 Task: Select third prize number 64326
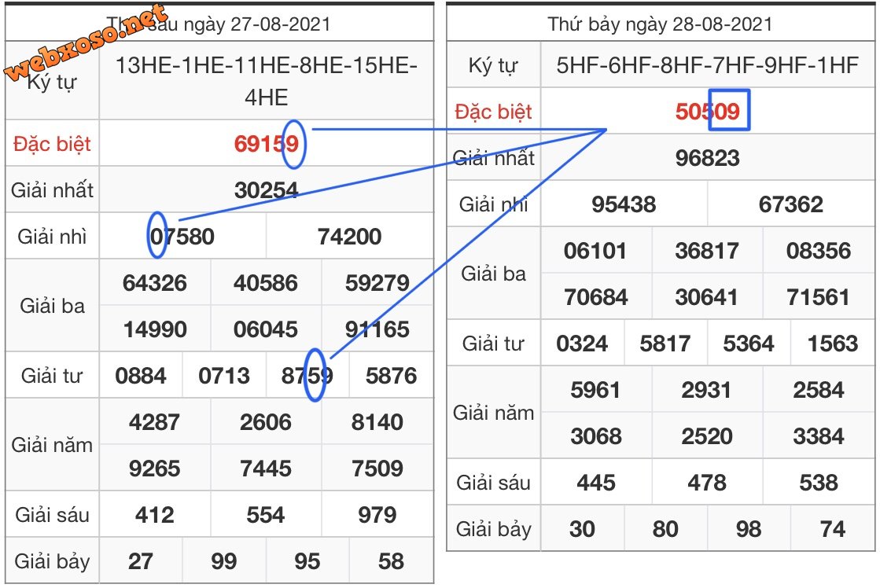155,283
